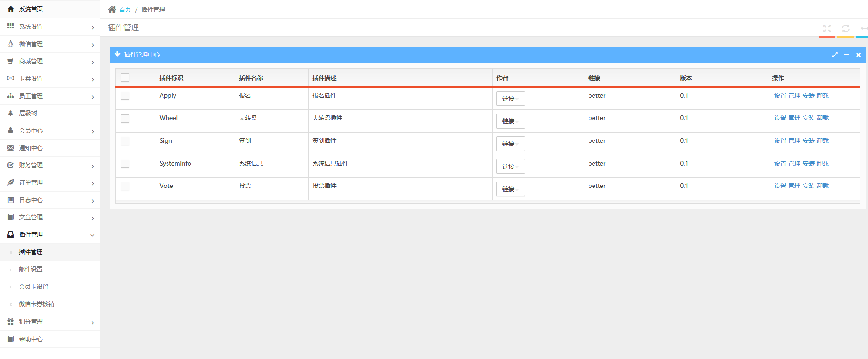Image resolution: width=868 pixels, height=359 pixels.
Task: Click 设置 link for the Sign plugin
Action: 780,141
